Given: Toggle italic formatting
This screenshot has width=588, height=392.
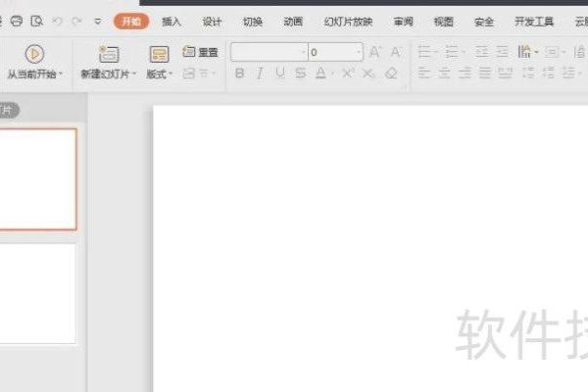Looking at the screenshot, I should click(260, 73).
